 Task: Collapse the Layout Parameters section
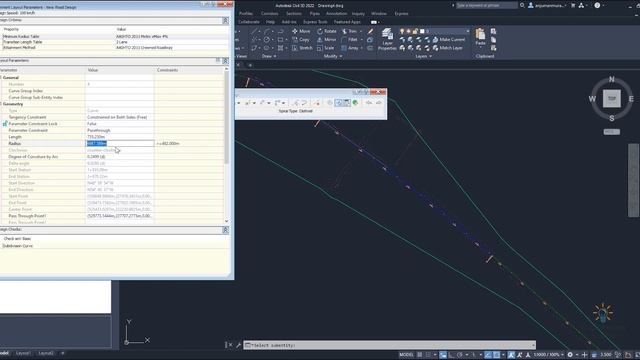[225, 61]
